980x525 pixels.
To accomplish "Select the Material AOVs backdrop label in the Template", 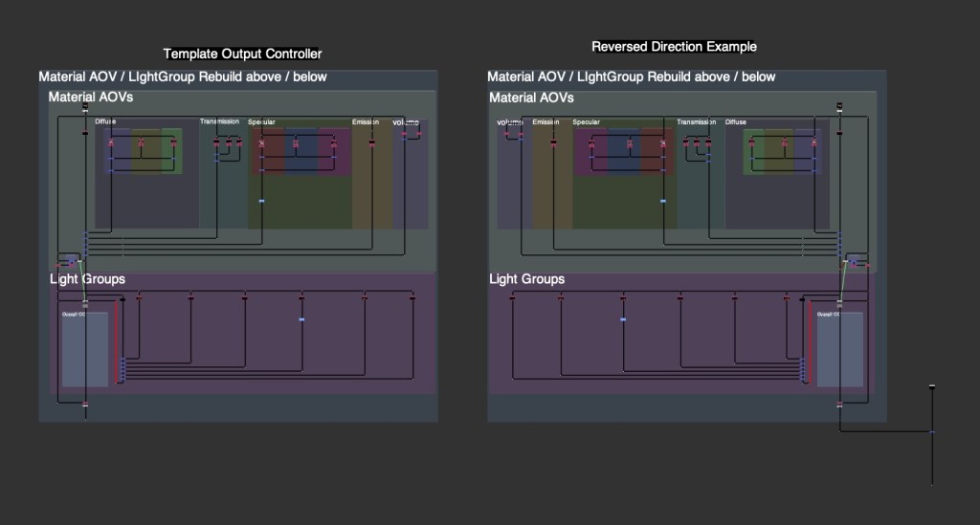I will tap(91, 97).
